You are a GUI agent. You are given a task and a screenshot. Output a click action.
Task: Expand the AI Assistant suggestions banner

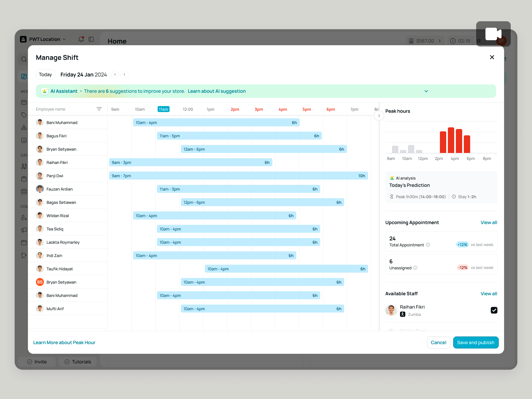tap(426, 91)
